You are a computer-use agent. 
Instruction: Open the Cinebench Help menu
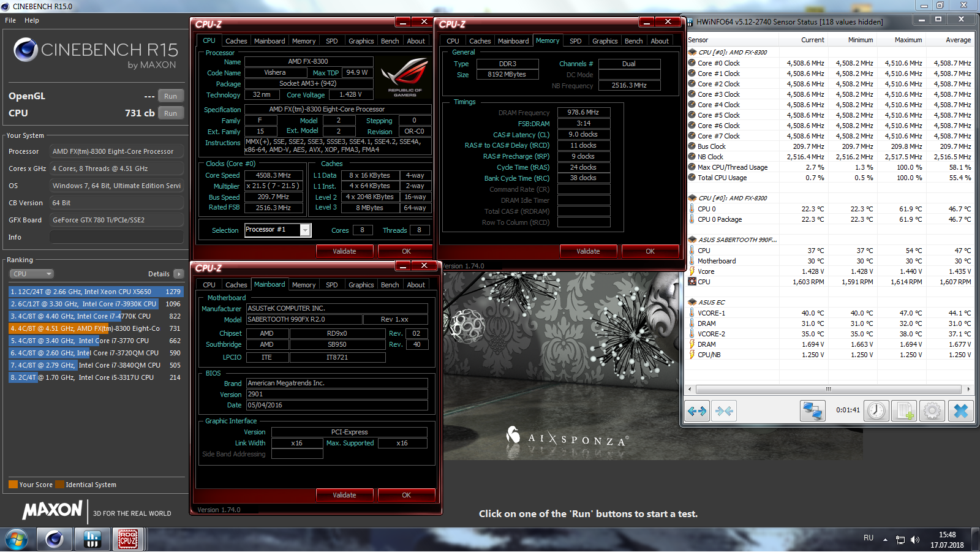click(x=32, y=20)
